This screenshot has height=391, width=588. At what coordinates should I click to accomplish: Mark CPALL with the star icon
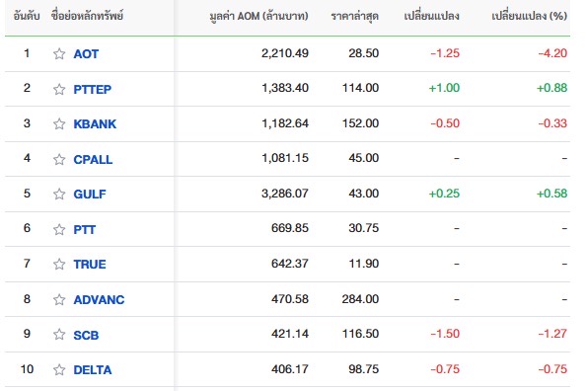[x=59, y=160]
